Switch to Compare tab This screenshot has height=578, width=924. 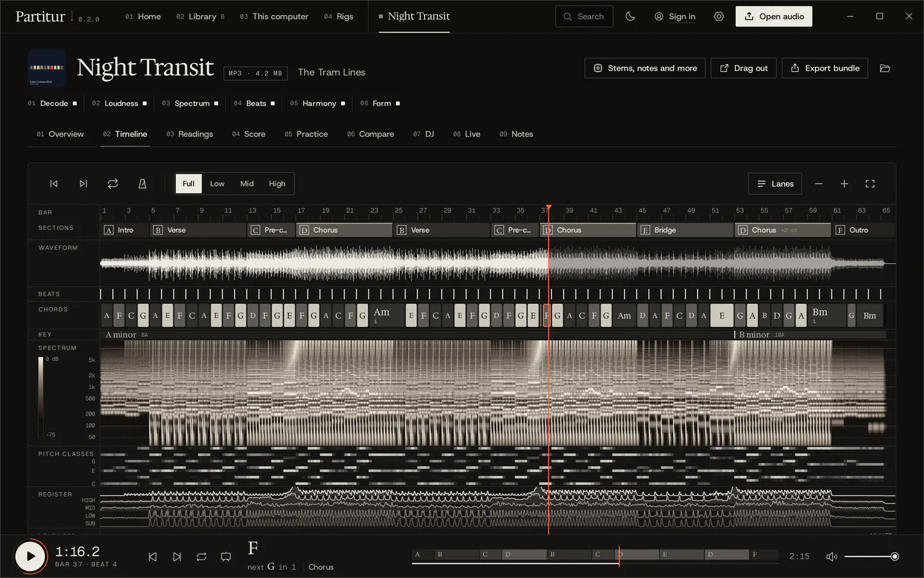click(x=370, y=134)
